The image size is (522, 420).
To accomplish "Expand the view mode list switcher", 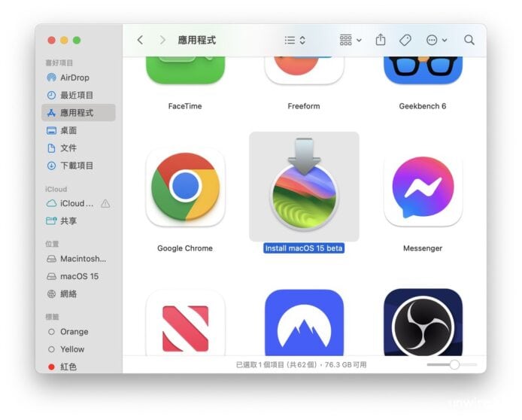I will click(x=295, y=40).
